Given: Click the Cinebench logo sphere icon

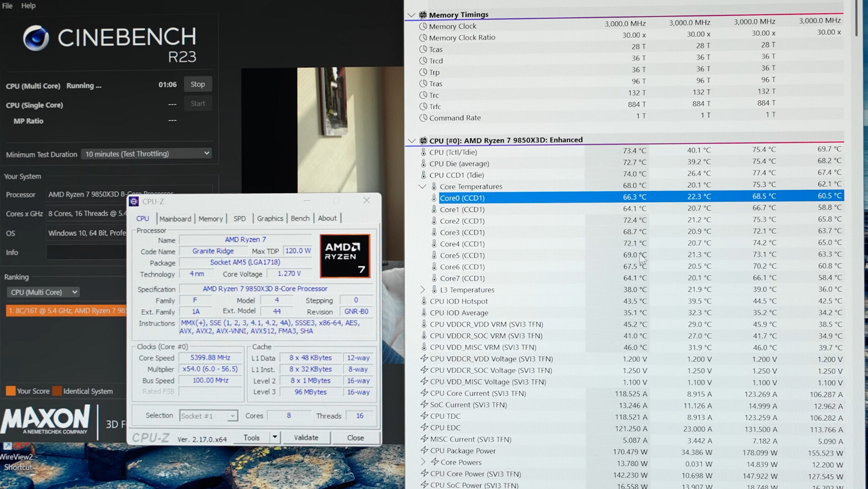Looking at the screenshot, I should click(x=36, y=38).
